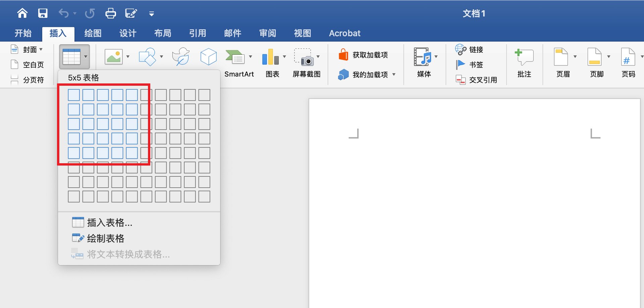Insert 页码 page numbers

point(628,64)
